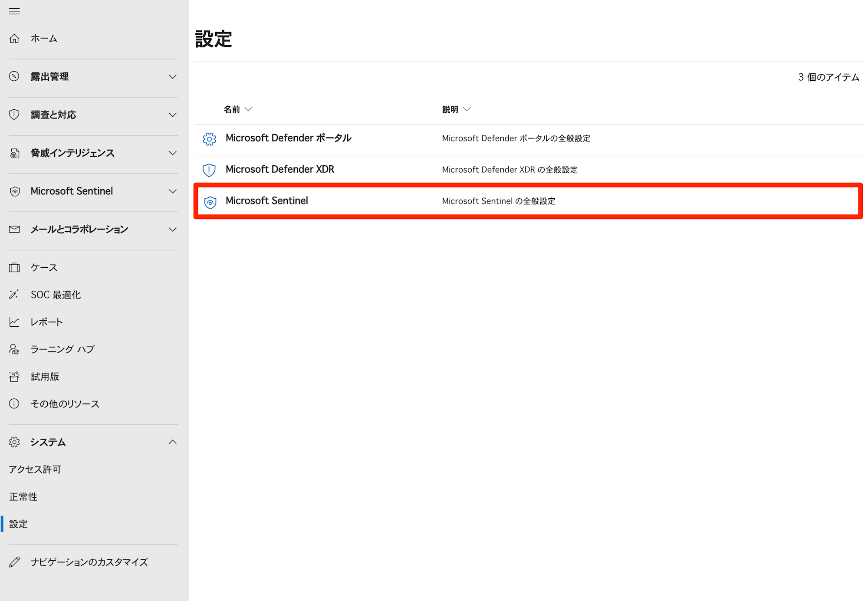The height and width of the screenshot is (601, 868).
Task: Click the shield icon in Defender XDR row
Action: [209, 170]
